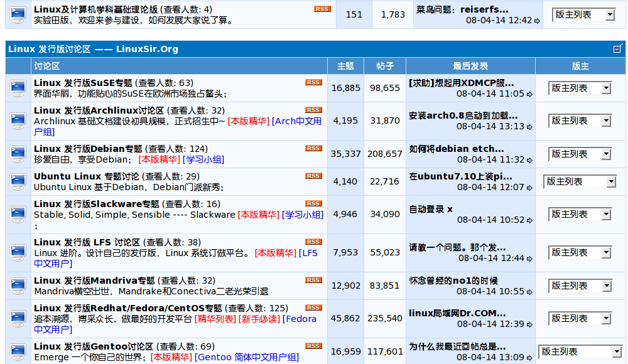Open RSS feed for Debian专题

coord(313,149)
